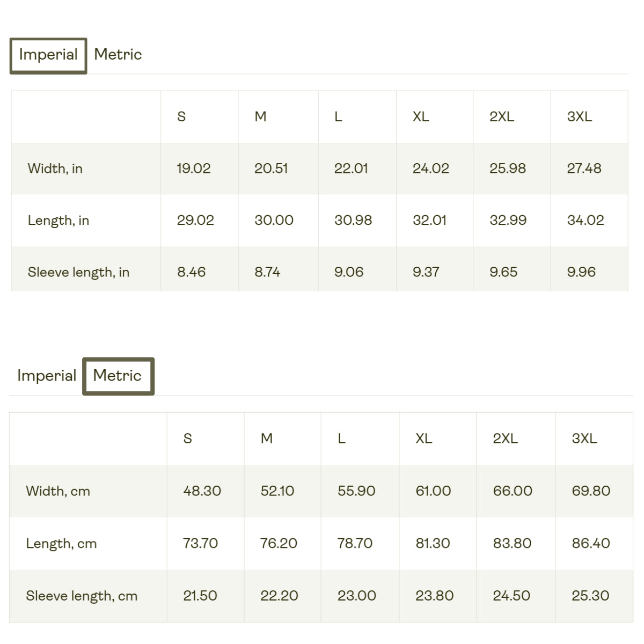This screenshot has width=644, height=644.
Task: Select the Imperial tab in the upper chart
Action: pos(48,55)
